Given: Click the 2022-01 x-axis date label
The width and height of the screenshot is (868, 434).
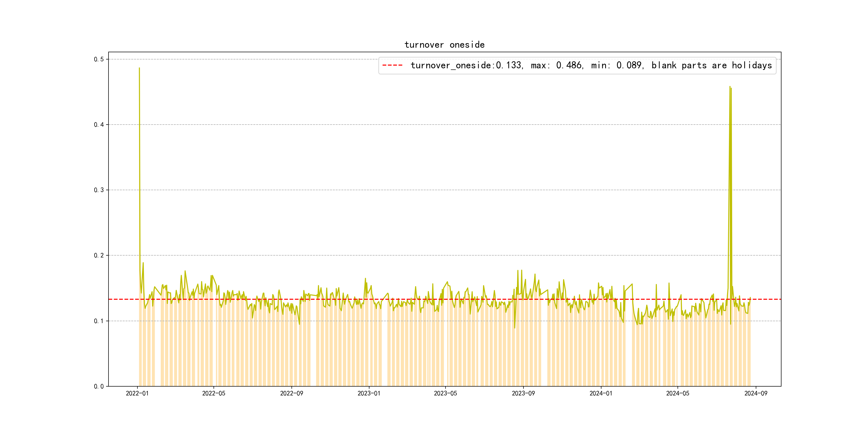Looking at the screenshot, I should click(x=137, y=394).
